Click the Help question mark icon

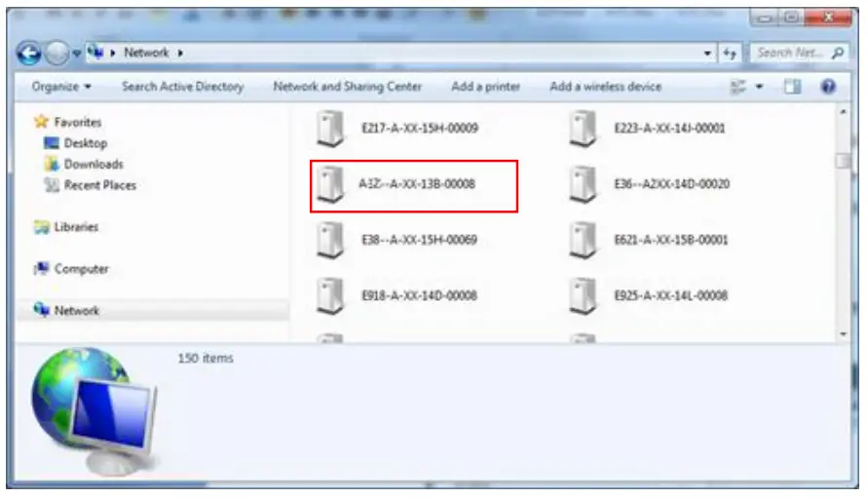[828, 87]
